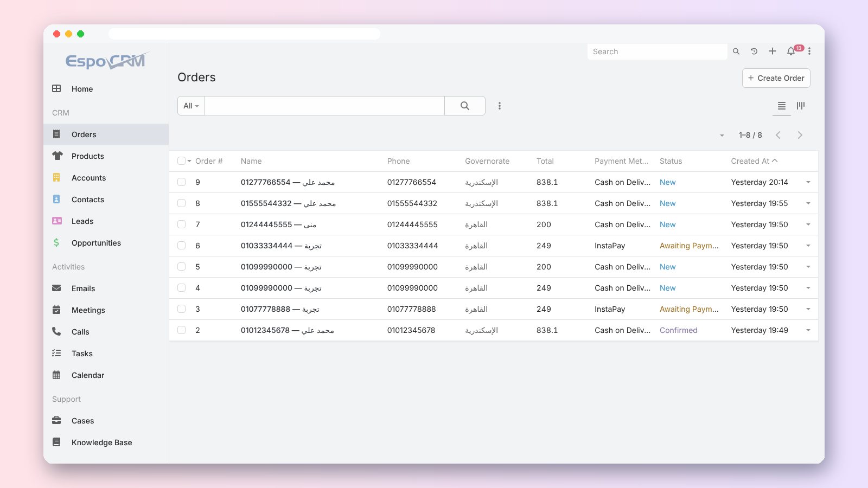Check the box for order 4
This screenshot has width=868, height=488.
(x=181, y=288)
